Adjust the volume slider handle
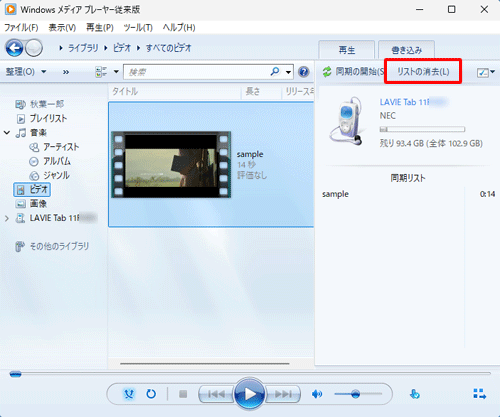 point(355,394)
